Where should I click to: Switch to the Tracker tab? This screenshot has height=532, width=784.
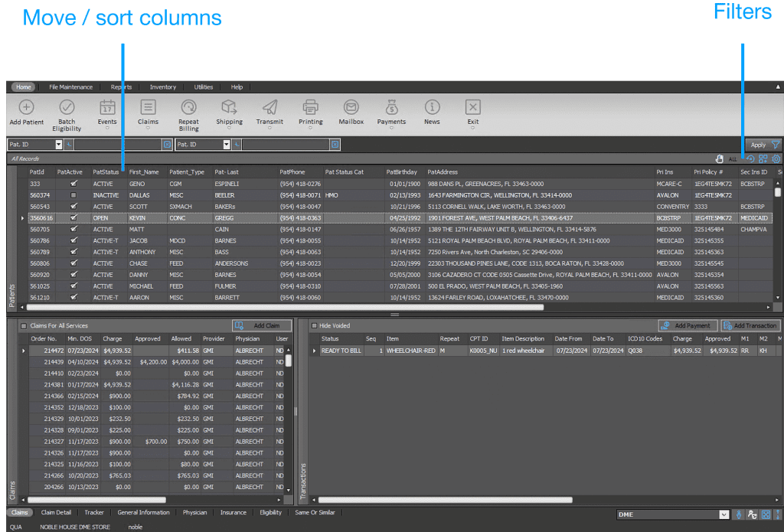pos(94,512)
